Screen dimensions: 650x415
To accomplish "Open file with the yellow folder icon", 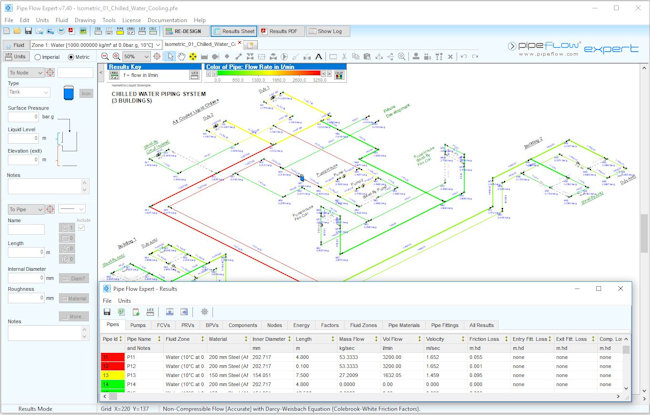I will point(17,31).
